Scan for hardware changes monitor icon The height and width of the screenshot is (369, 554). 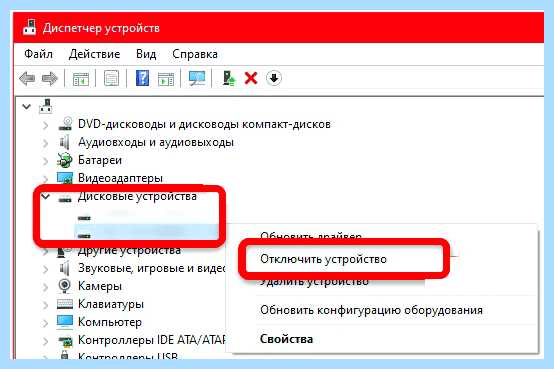click(x=197, y=78)
